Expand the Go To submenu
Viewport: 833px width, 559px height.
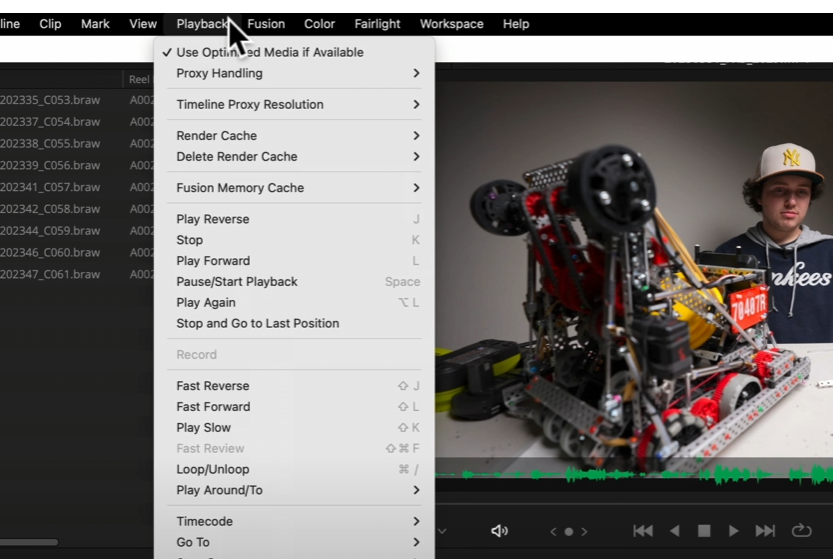click(294, 543)
